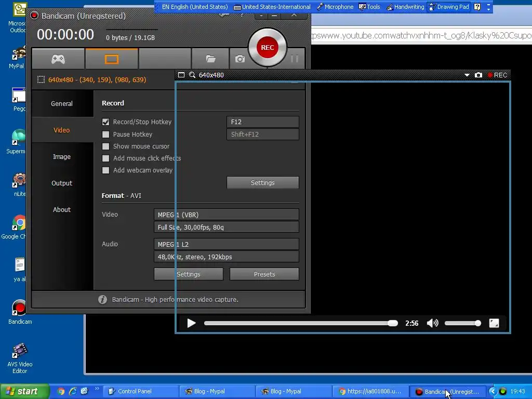532x399 pixels.
Task: Enable Add mouse click effects checkbox
Action: tap(106, 158)
